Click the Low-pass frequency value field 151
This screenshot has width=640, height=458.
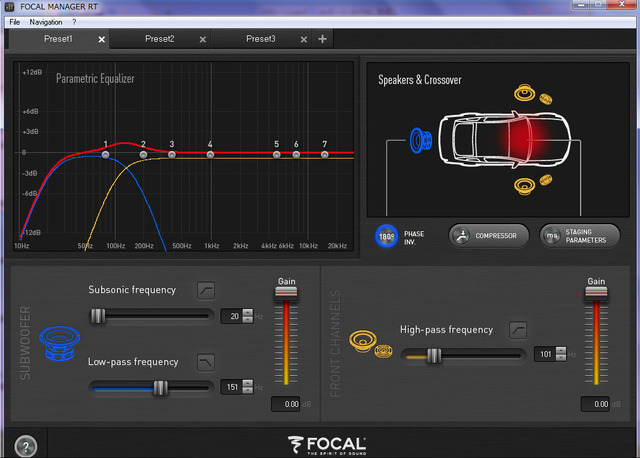tap(231, 387)
